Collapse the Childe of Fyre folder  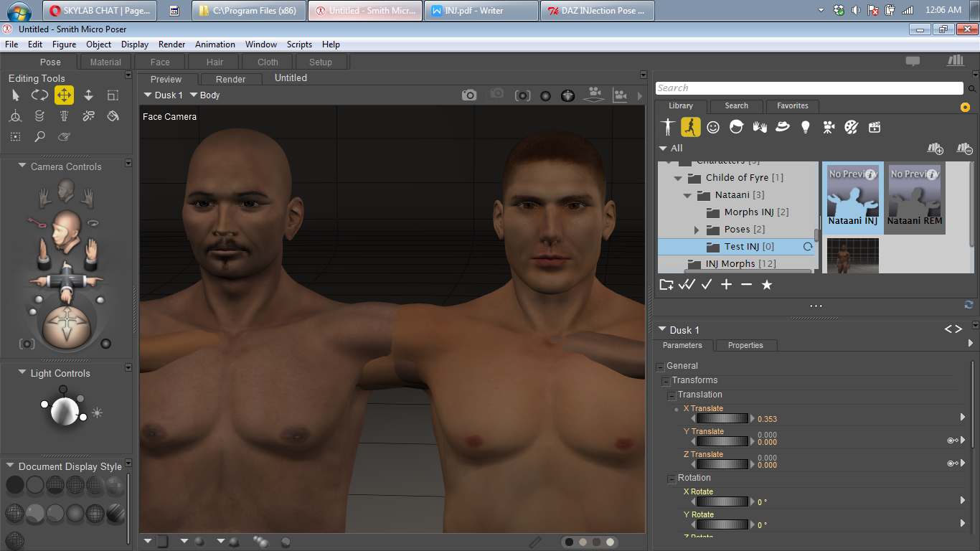click(x=678, y=178)
